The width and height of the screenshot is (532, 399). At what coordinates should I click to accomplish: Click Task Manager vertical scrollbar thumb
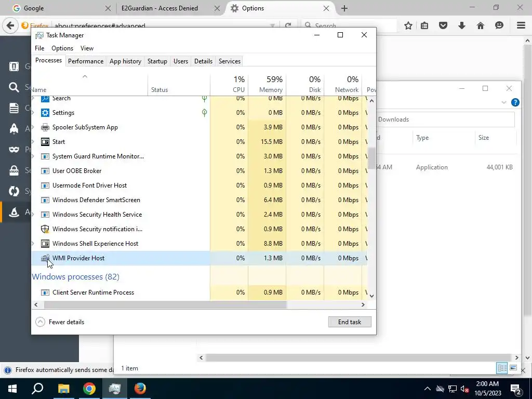(x=372, y=158)
